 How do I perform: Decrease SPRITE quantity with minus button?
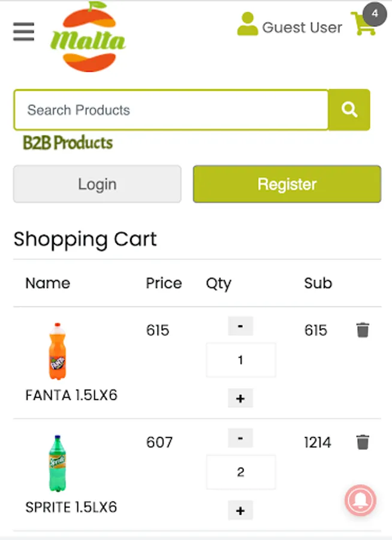point(240,439)
